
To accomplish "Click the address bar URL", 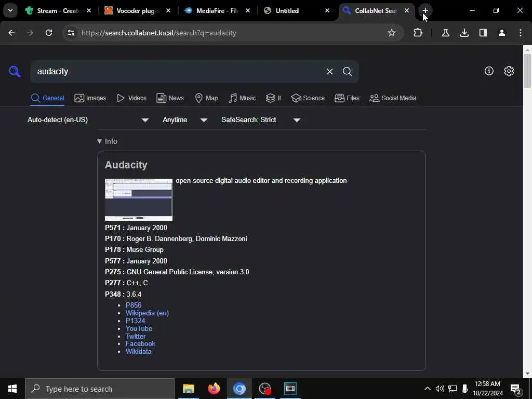I will coord(159,33).
